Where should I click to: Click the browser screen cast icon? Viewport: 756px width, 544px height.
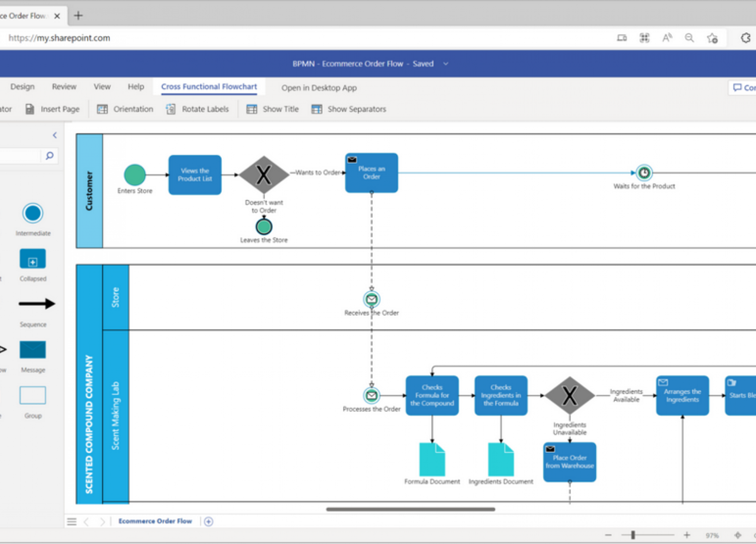click(x=622, y=38)
